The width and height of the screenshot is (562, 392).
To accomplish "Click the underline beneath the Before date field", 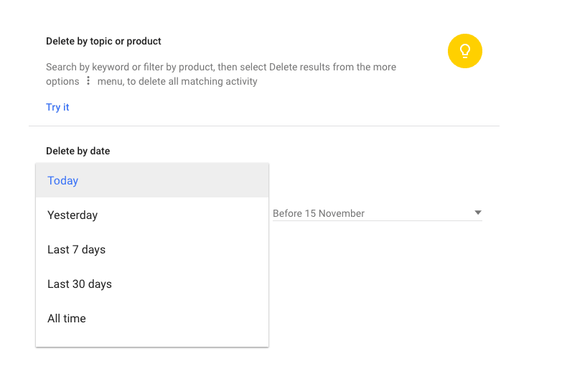I will click(378, 220).
